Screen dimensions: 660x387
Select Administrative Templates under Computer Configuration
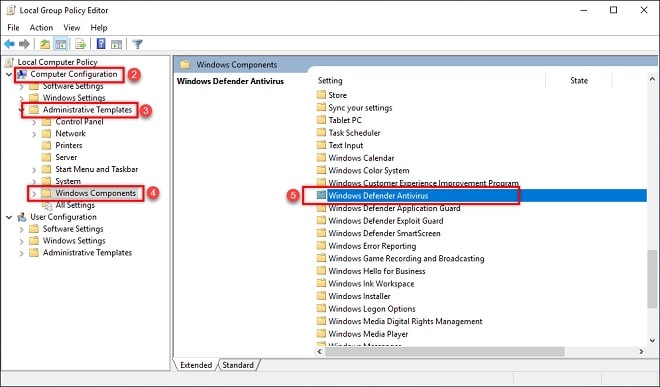[x=87, y=110]
